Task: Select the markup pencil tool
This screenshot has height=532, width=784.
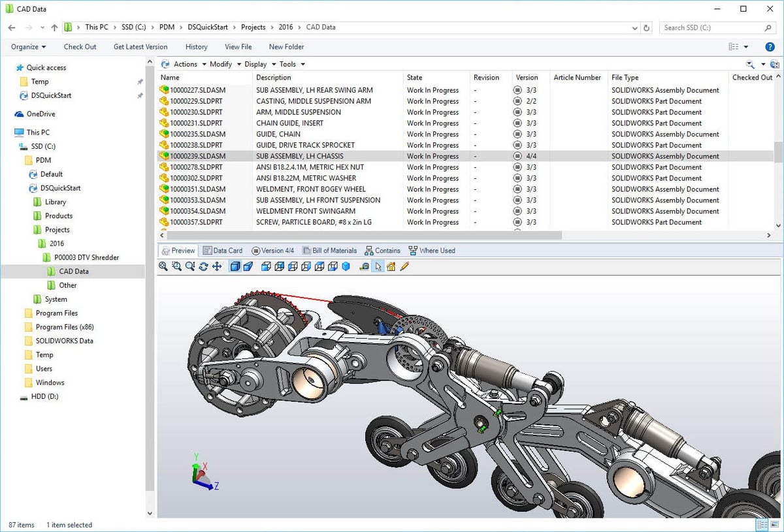Action: click(x=403, y=266)
